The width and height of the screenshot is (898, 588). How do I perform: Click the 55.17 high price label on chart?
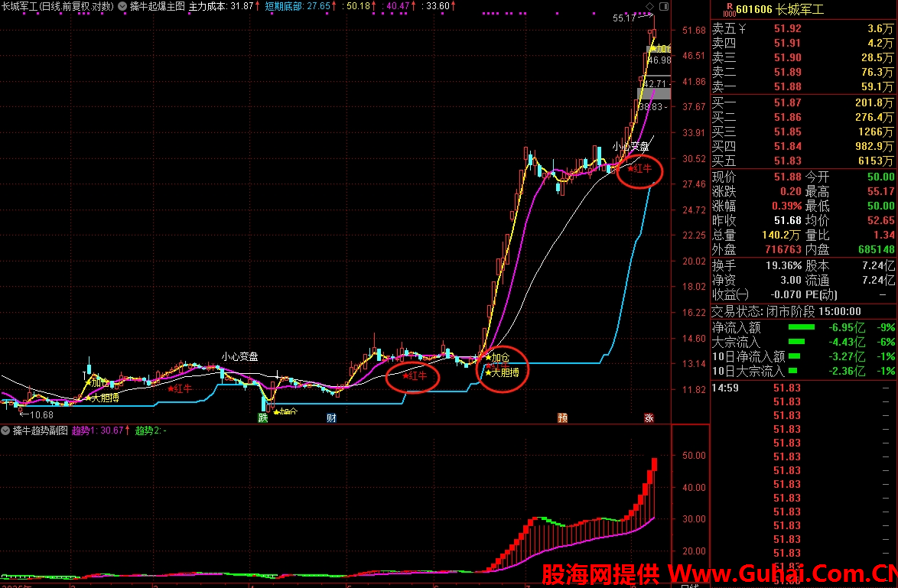624,18
